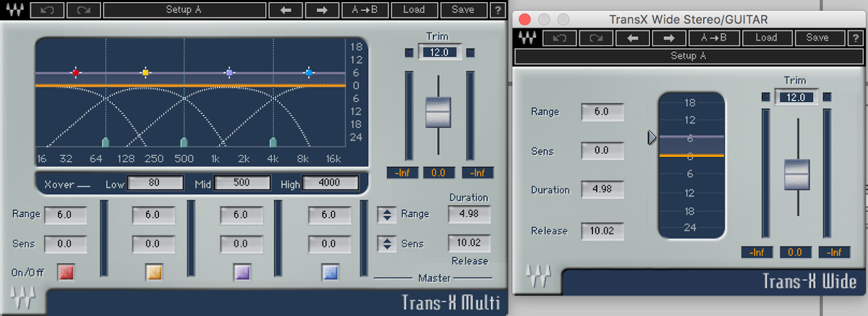Toggle left trim link square in Trans-X Multi
The image size is (868, 316).
409,52
